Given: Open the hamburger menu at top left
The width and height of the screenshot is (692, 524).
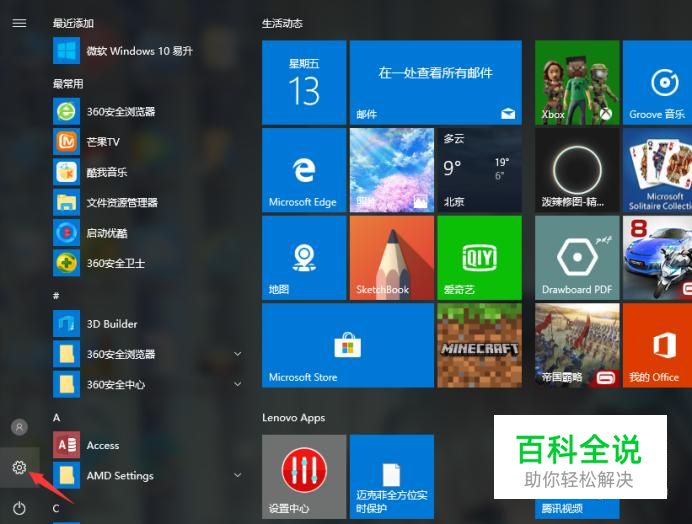Looking at the screenshot, I should 19,23.
